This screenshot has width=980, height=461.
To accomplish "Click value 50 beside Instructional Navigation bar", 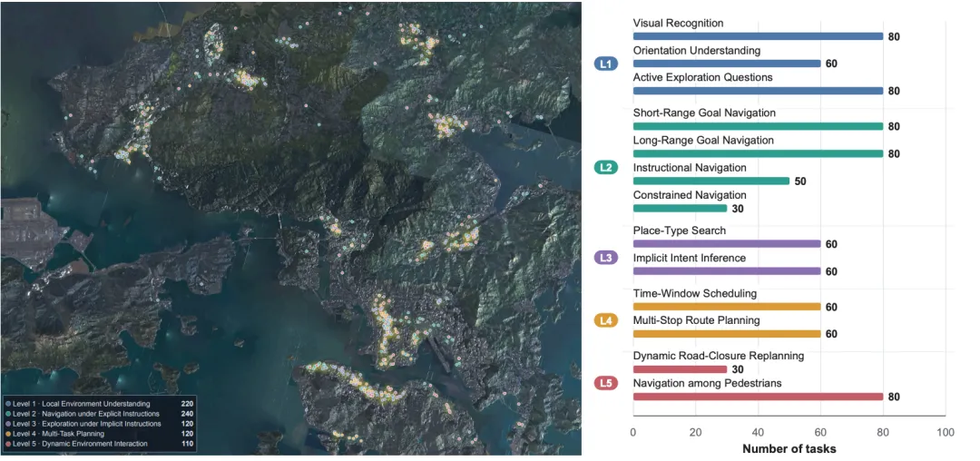I will (x=800, y=181).
